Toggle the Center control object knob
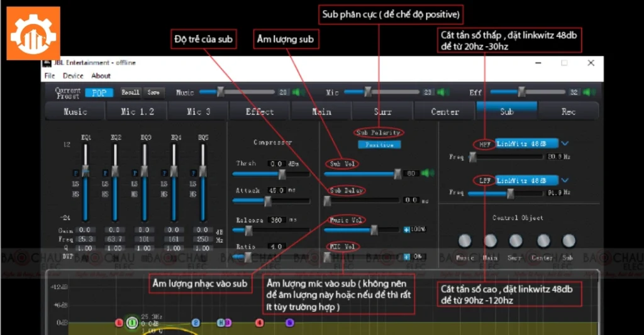The height and width of the screenshot is (335, 644). click(542, 241)
